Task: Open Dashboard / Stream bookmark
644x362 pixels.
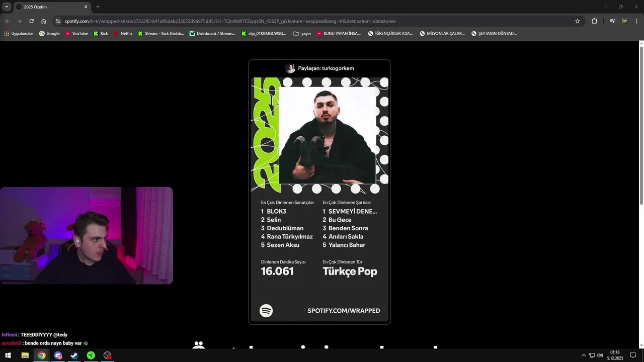Action: pos(212,34)
